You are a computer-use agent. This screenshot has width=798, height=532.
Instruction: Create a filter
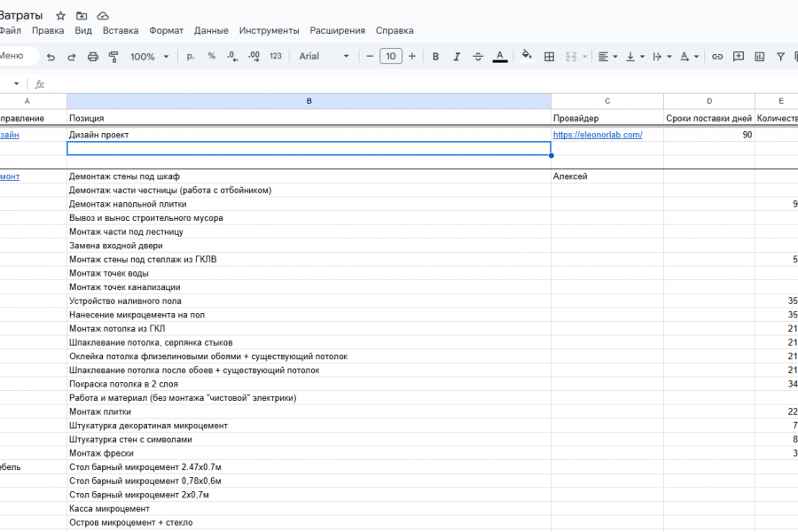click(780, 57)
